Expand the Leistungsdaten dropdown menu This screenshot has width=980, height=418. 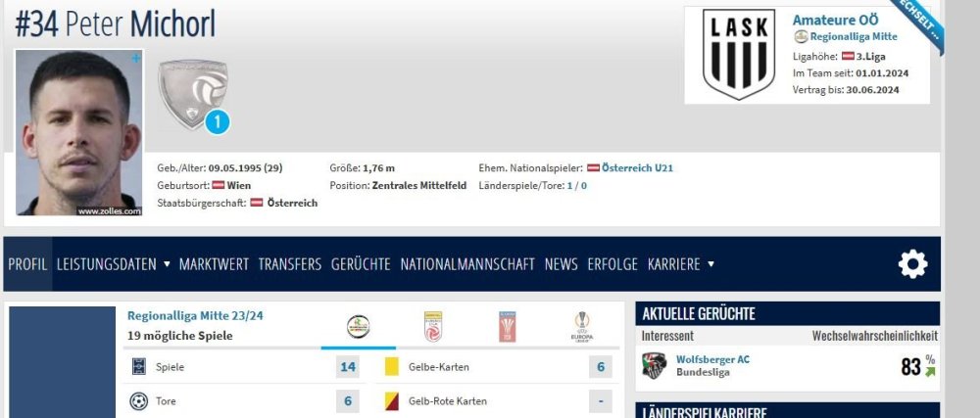113,264
